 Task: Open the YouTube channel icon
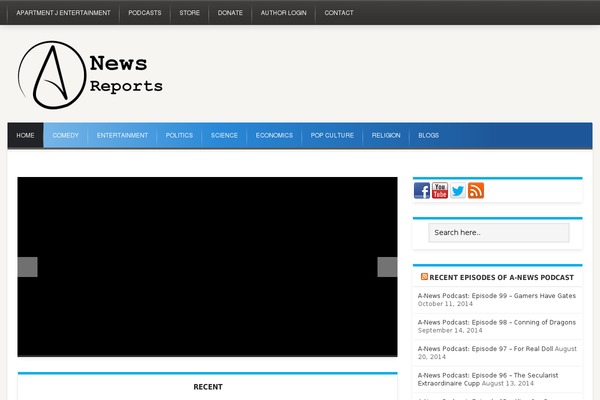[440, 191]
